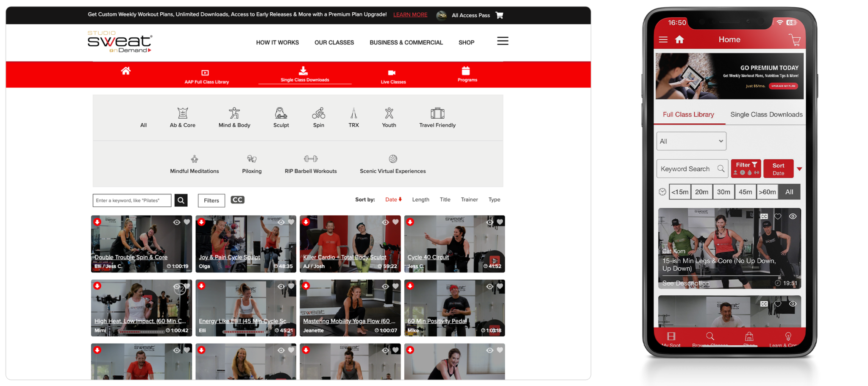Favorite the Cycle 40 Circuit class

pos(500,222)
